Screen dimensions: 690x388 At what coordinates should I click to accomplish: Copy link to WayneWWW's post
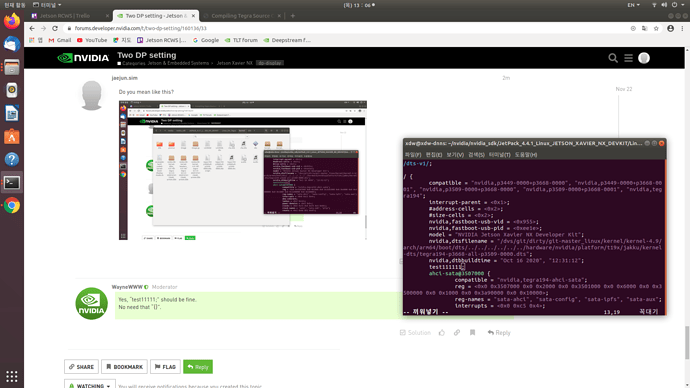457,333
